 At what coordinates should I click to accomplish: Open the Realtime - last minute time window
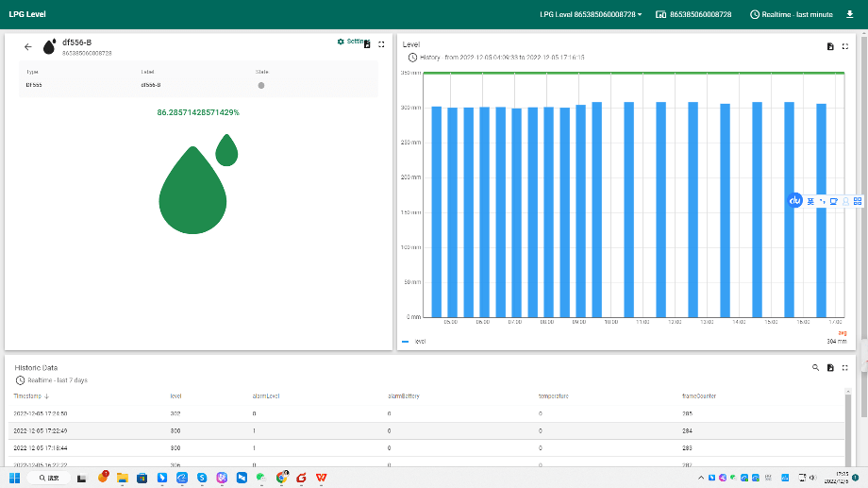pos(791,15)
